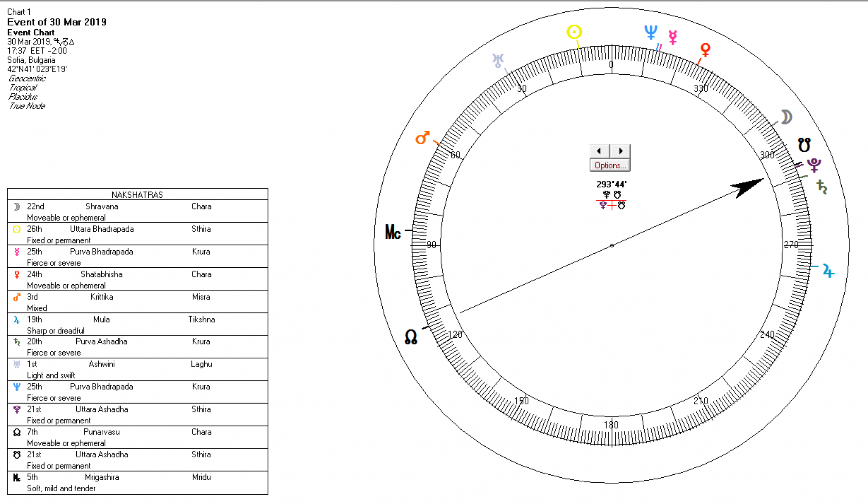Click the Sun glyph on the chart
Image resolution: width=868 pixels, height=504 pixels.
574,32
